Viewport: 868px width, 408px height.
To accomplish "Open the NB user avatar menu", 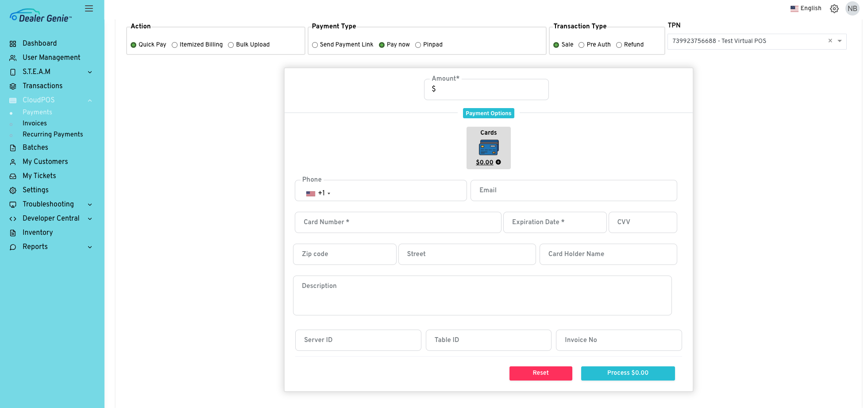I will coord(853,8).
